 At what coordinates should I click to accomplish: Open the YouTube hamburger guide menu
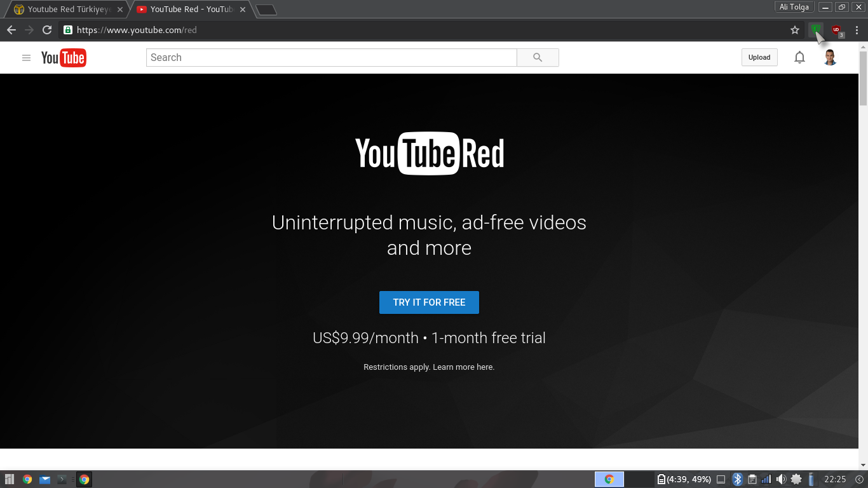[26, 58]
